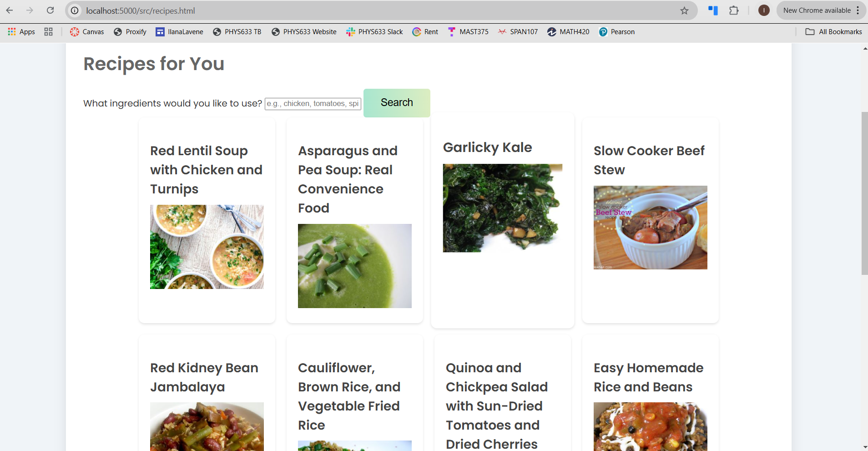This screenshot has height=451, width=868.
Task: Open the Proxify bookmark
Action: pyautogui.click(x=130, y=32)
